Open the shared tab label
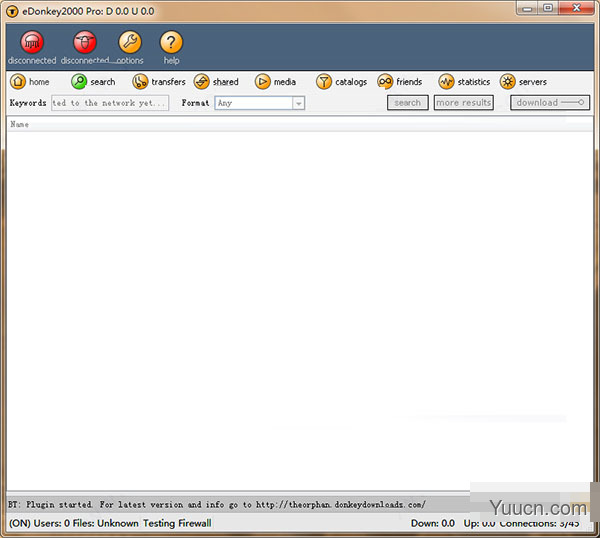This screenshot has width=600, height=538. pos(225,82)
